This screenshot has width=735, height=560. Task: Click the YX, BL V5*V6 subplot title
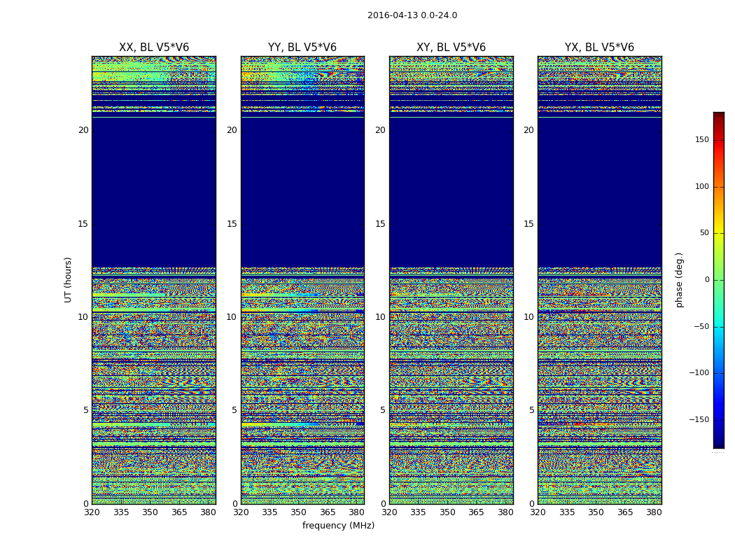[599, 48]
